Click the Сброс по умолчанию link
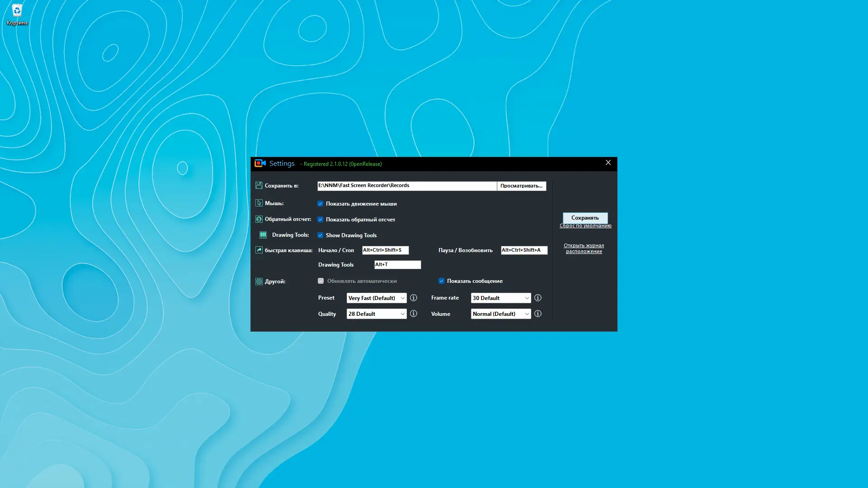868x488 pixels. pyautogui.click(x=585, y=225)
